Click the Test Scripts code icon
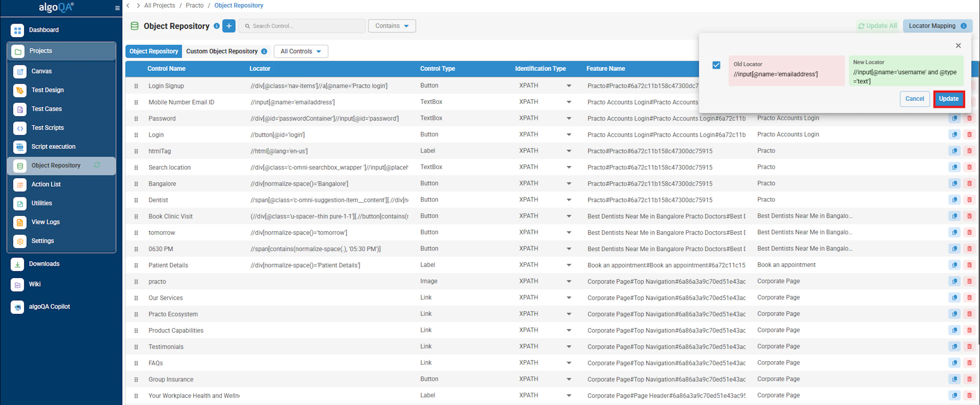Image resolution: width=980 pixels, height=405 pixels. [x=20, y=128]
